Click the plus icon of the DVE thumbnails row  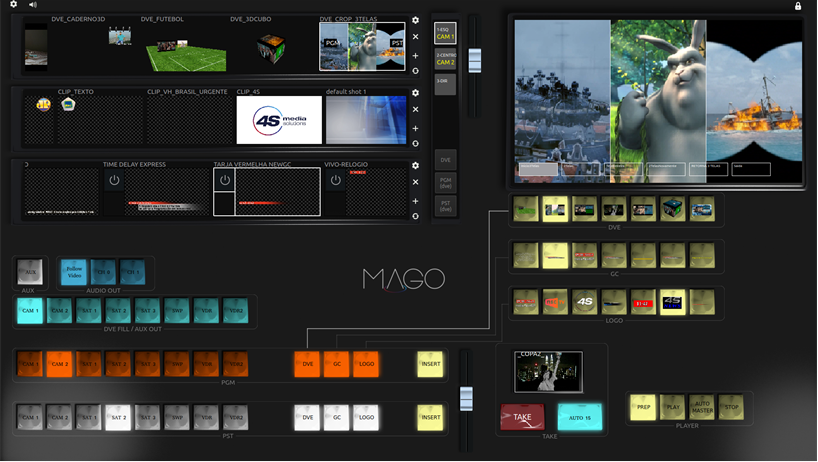pyautogui.click(x=415, y=55)
